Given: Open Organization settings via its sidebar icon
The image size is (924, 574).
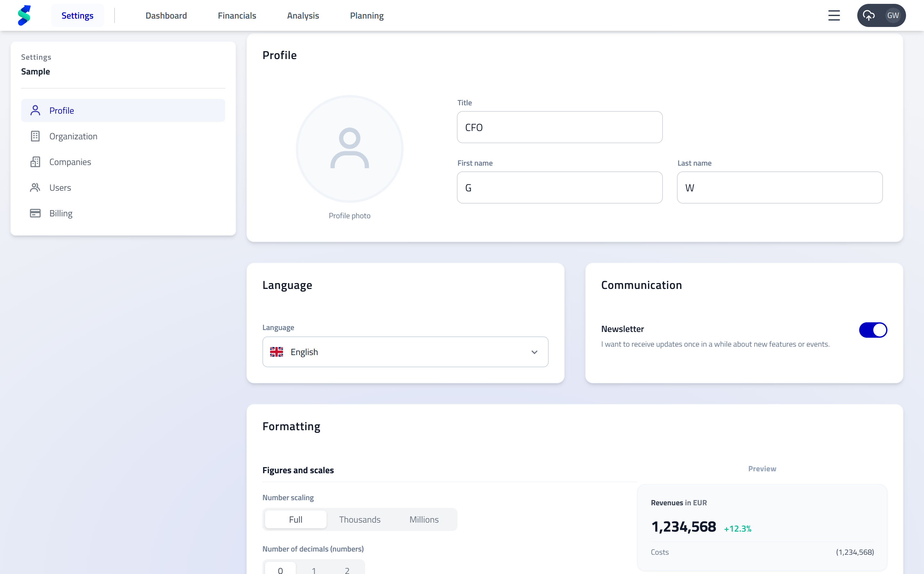Looking at the screenshot, I should point(35,136).
